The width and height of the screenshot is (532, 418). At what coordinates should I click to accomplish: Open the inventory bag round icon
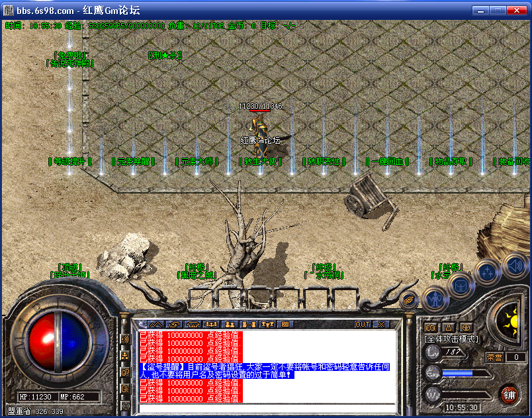click(459, 284)
